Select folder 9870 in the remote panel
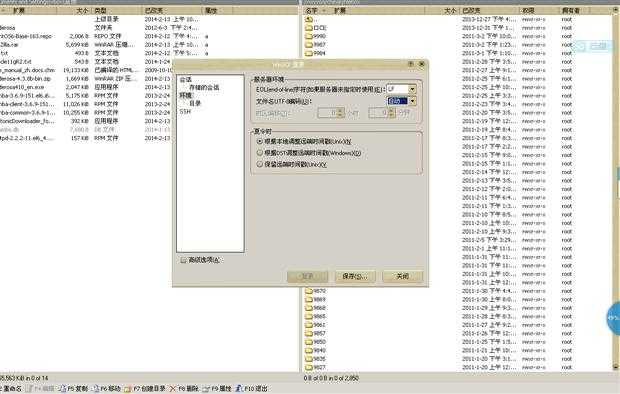The height and width of the screenshot is (394, 620). click(x=315, y=291)
